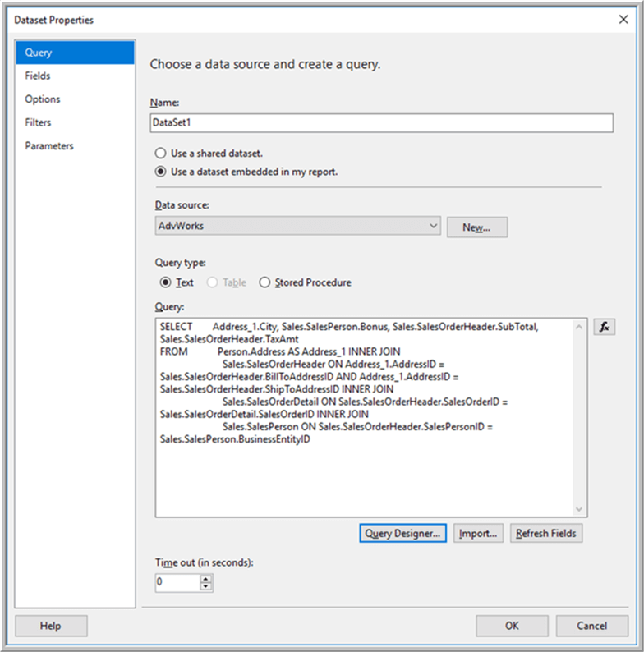Click the 'Sales.SalesOrderHeader.TaxAmt' query line
Viewport: 644px width, 652px height.
pyautogui.click(x=229, y=339)
